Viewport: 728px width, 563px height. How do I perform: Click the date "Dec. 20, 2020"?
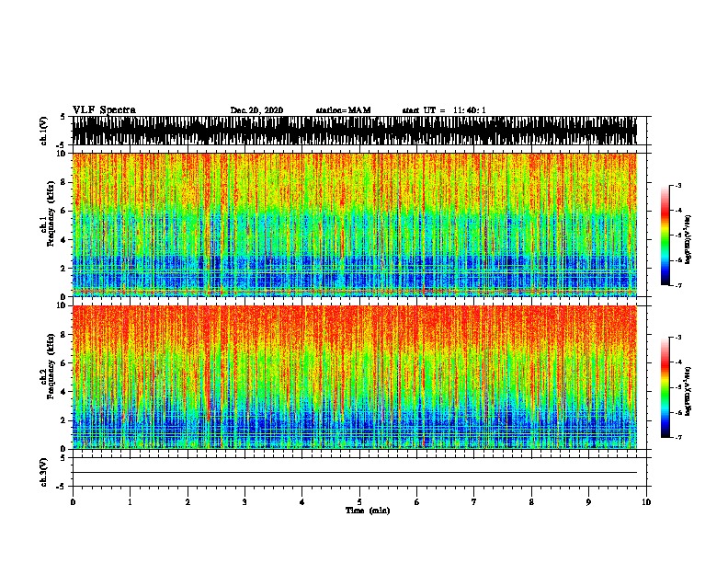pos(256,110)
